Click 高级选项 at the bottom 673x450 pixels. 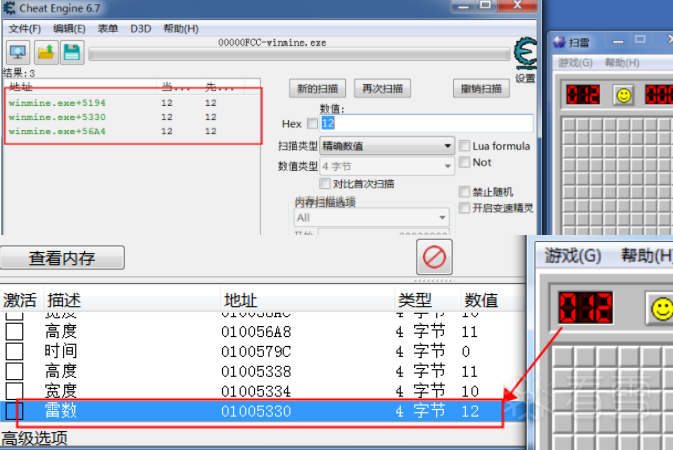click(34, 438)
